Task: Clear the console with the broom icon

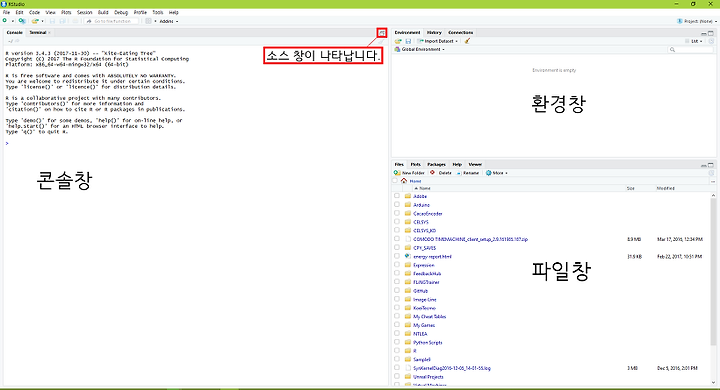Action: tap(381, 41)
